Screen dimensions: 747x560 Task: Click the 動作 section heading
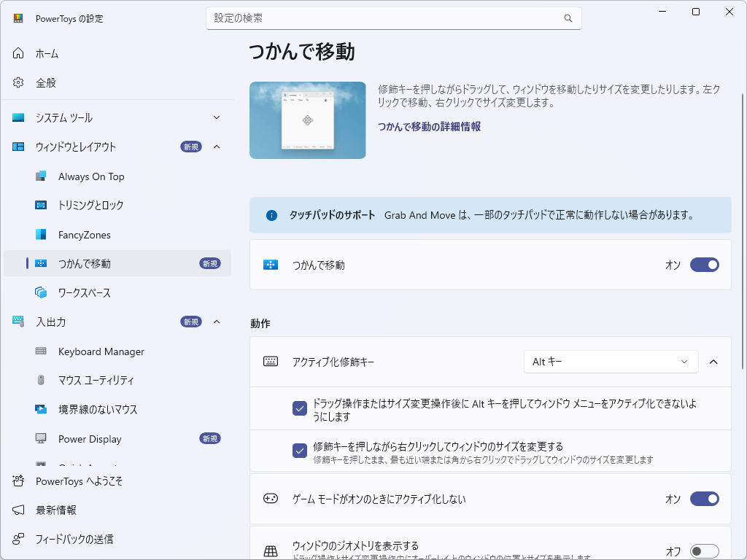[x=260, y=323]
